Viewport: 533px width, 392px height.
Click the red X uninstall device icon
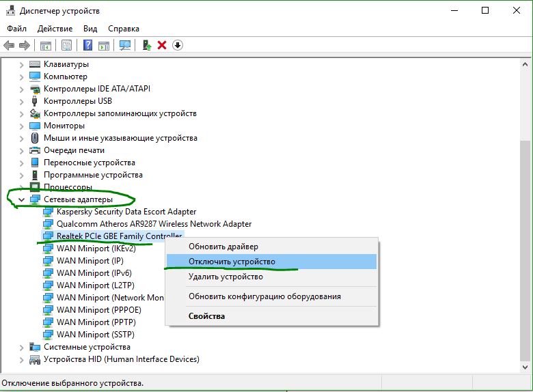162,45
